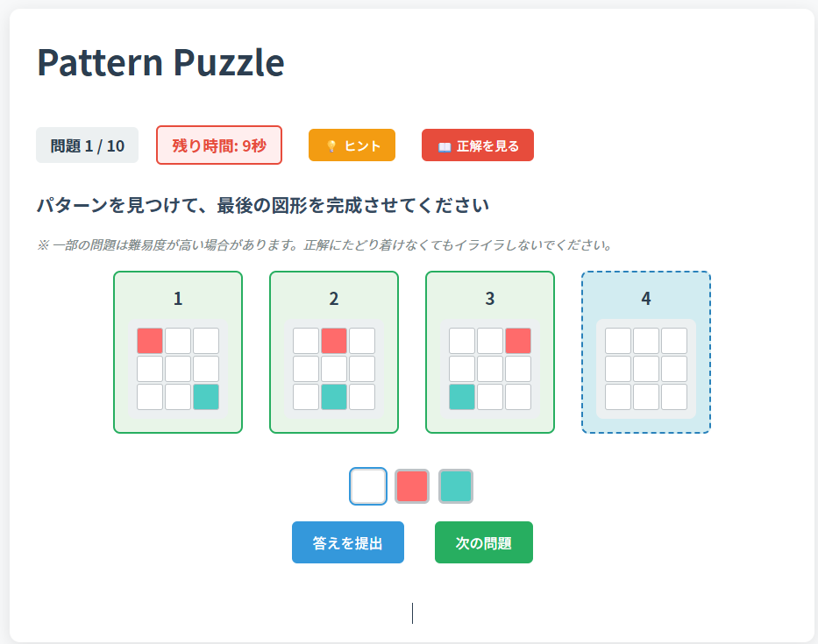818x644 pixels.
Task: Click the 正解を見る show answer button
Action: coord(478,145)
